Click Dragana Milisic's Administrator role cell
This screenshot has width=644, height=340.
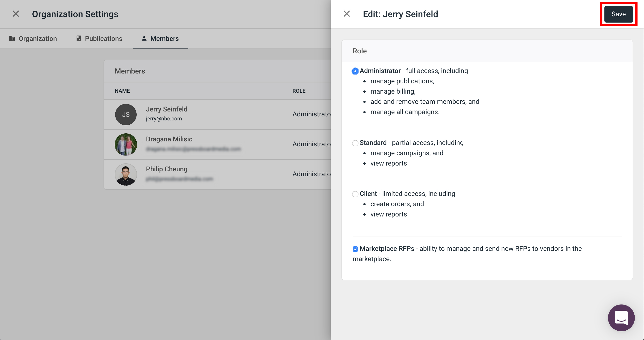click(x=311, y=144)
